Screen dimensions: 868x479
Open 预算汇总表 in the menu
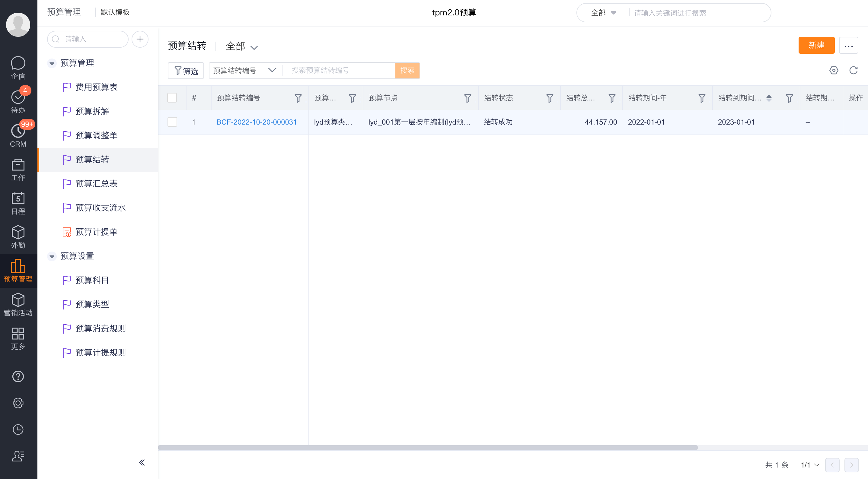[x=96, y=184]
